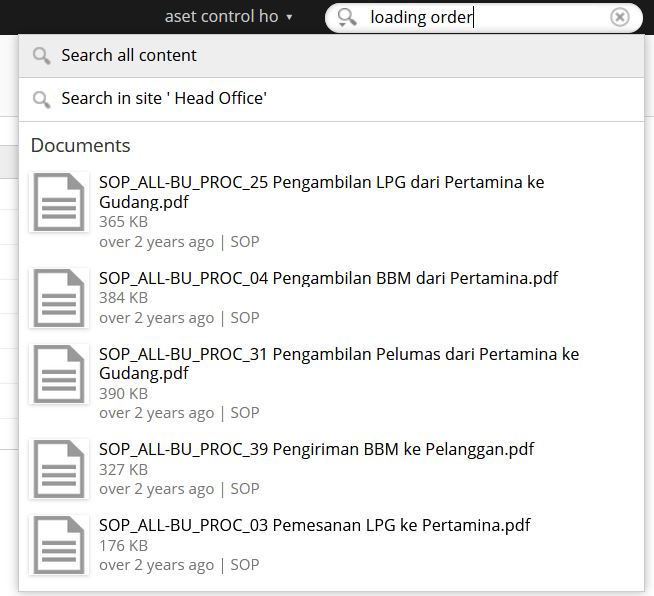Screen dimensions: 654x596
Task: Click the SOP site link under the 365 KB document
Action: tap(245, 241)
